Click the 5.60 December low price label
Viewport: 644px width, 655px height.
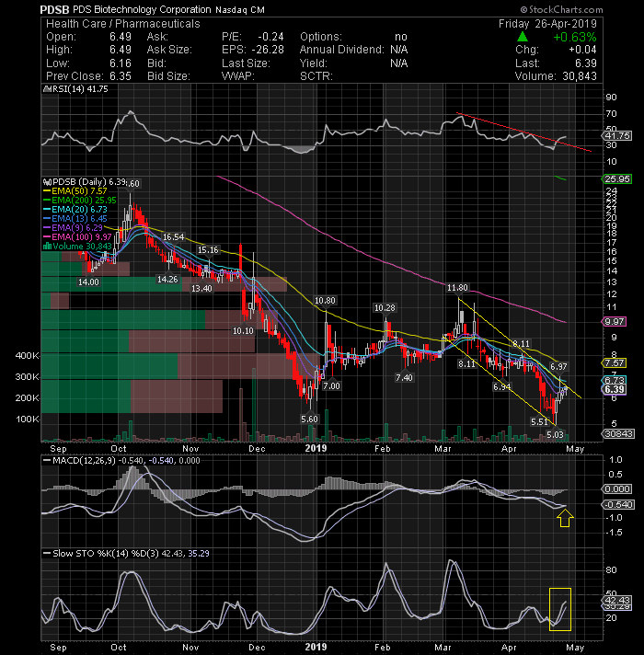309,419
